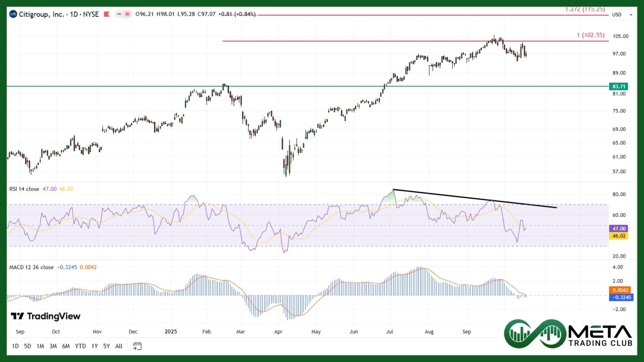Select the YTD time range
The height and width of the screenshot is (362, 644).
coord(80,346)
